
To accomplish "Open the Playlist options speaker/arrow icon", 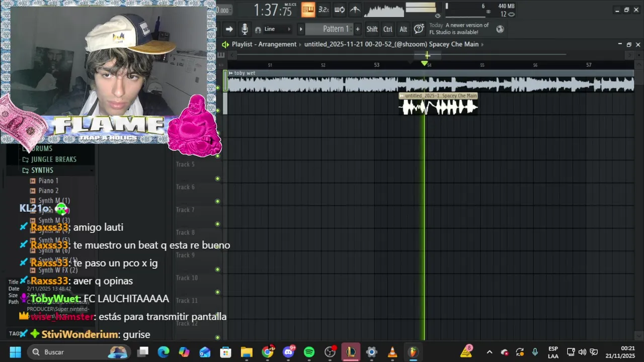I will pos(225,44).
